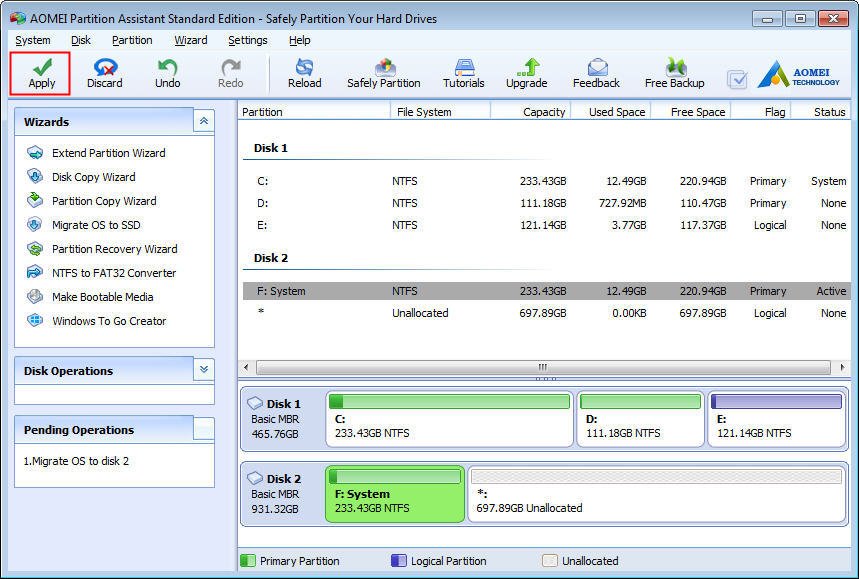Select the Unallocated 697.89GB table row
The image size is (859, 579).
pyautogui.click(x=546, y=313)
